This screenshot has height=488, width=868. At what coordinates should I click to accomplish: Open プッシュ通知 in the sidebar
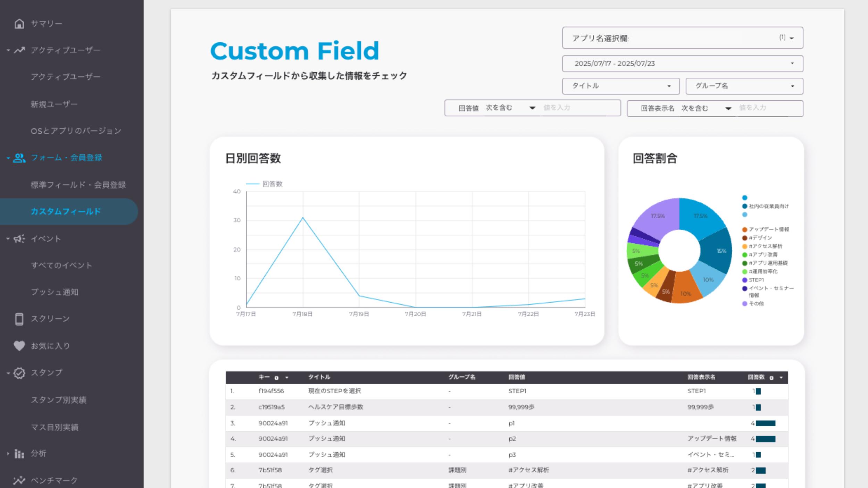(55, 292)
